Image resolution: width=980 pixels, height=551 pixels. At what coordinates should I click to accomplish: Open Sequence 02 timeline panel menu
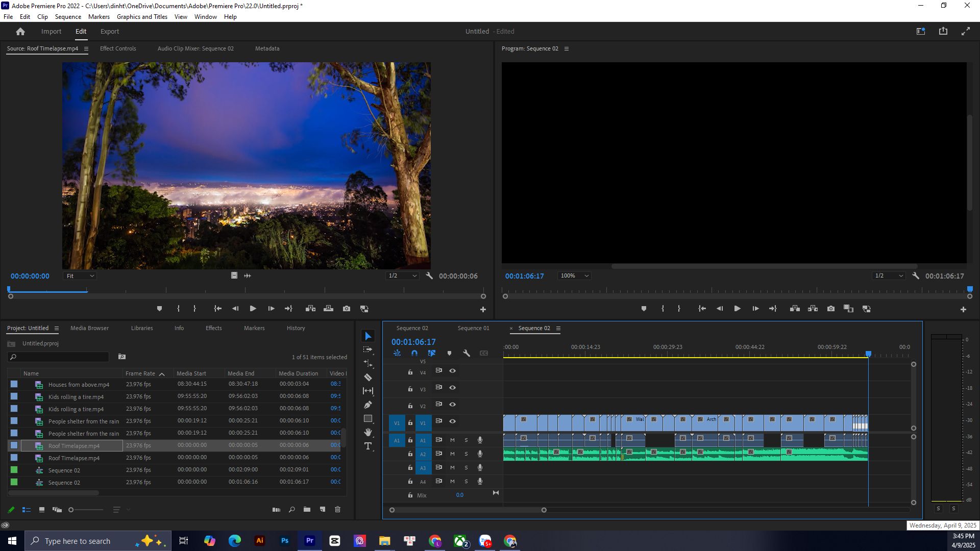point(558,328)
